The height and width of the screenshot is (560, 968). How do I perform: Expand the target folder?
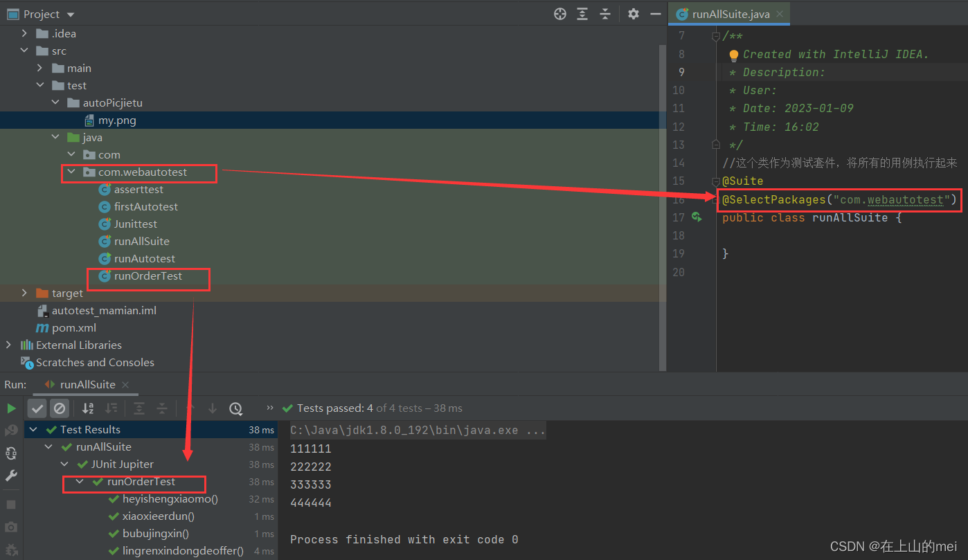24,293
